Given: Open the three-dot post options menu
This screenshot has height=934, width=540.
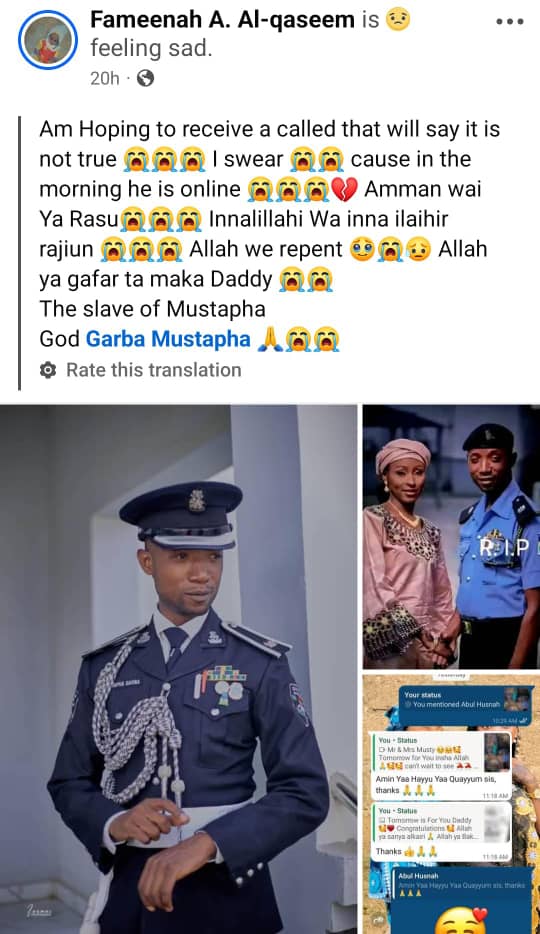Looking at the screenshot, I should (x=510, y=21).
